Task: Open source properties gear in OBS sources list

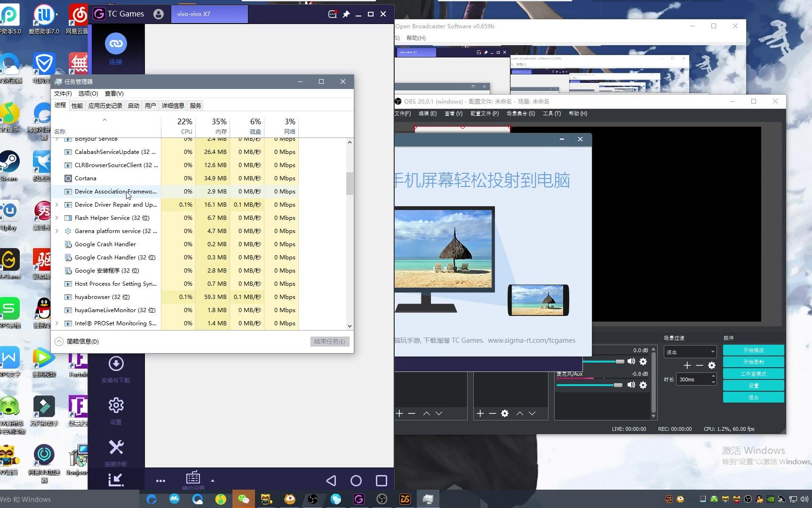Action: [505, 413]
